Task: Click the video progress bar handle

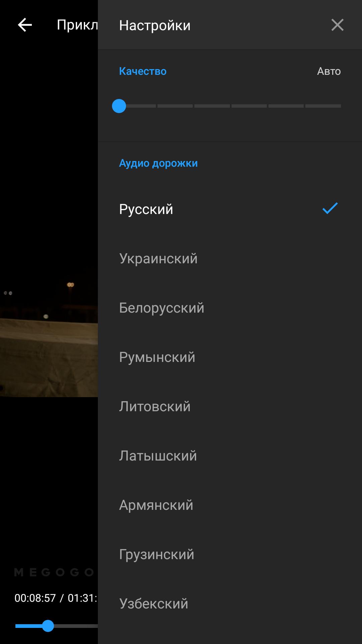Action: coord(48,626)
